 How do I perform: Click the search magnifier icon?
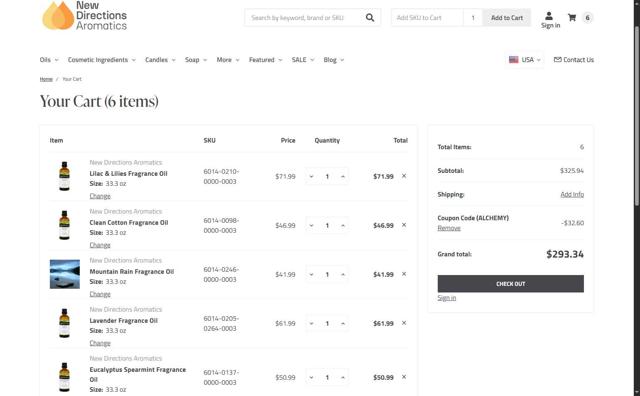coord(370,18)
